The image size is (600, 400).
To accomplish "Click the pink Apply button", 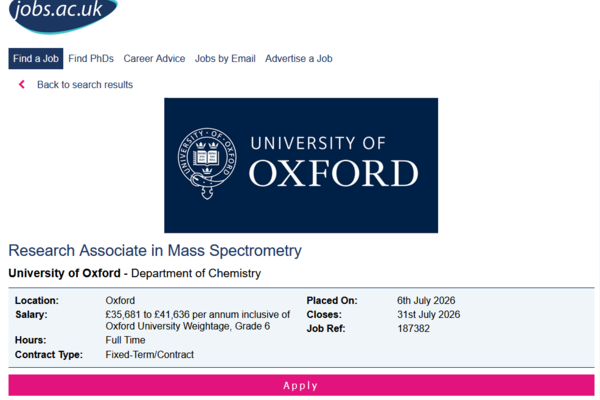I will (301, 385).
